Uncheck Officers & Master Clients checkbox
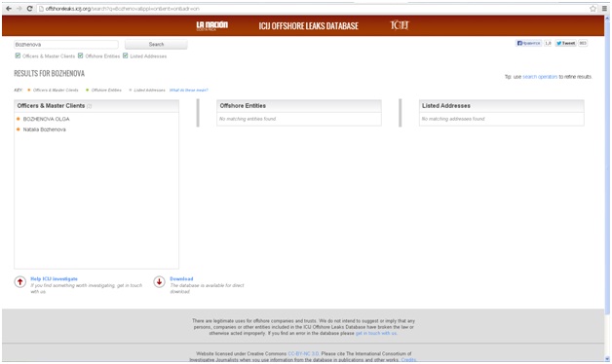 [x=18, y=55]
